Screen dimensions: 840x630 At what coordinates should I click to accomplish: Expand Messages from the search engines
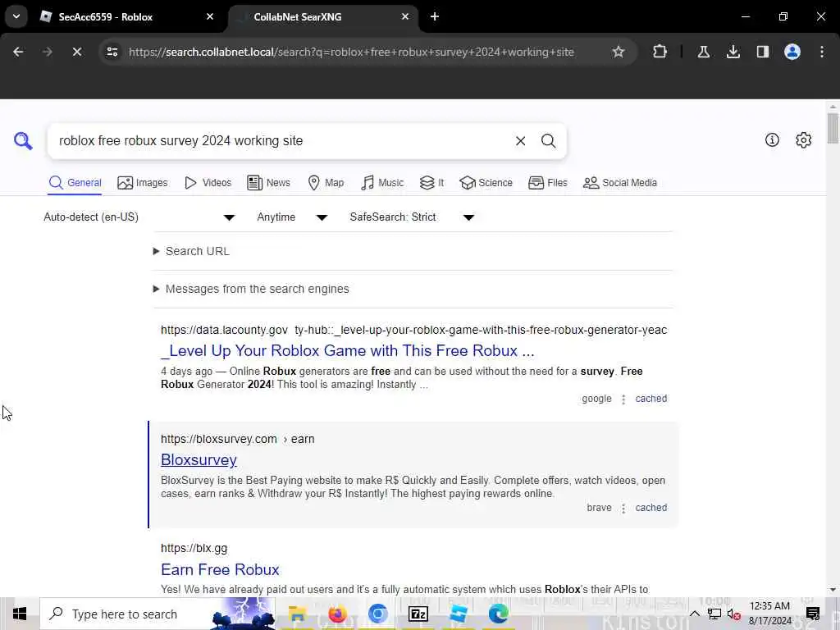click(251, 289)
